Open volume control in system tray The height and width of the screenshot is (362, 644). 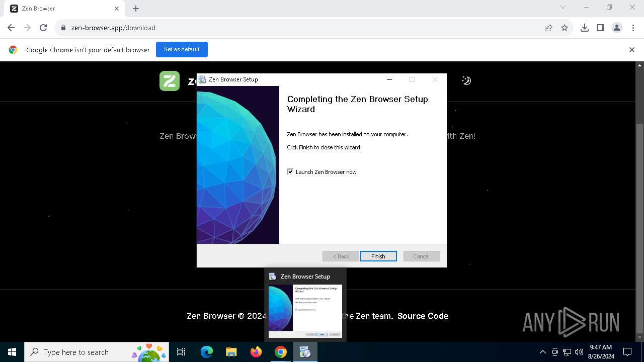coord(579,352)
